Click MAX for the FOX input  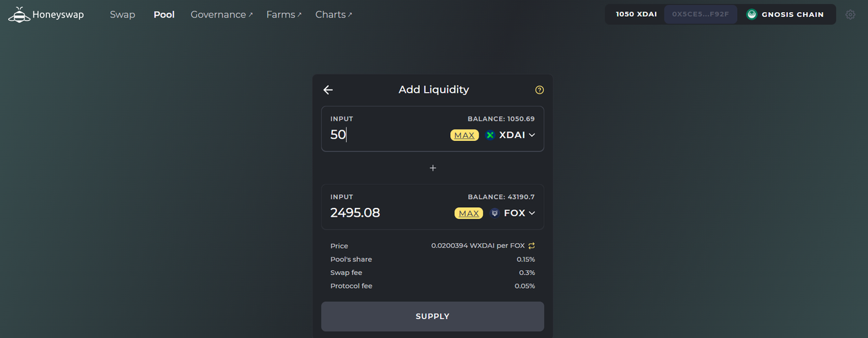(x=469, y=213)
